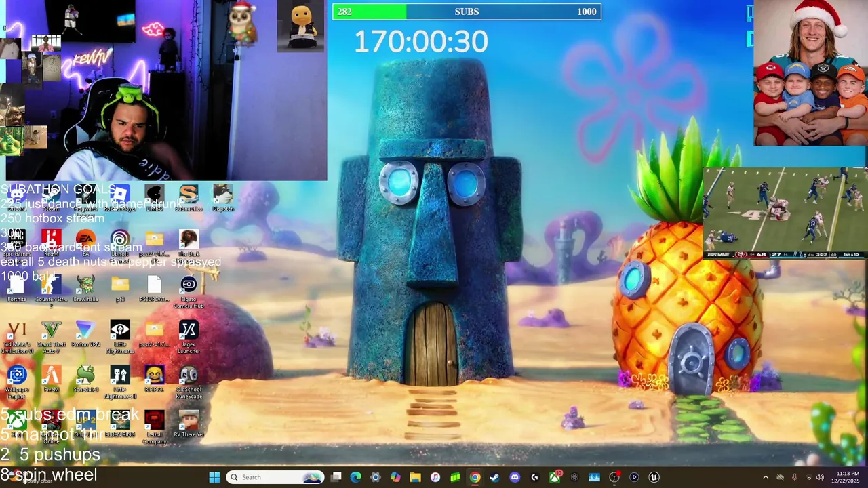Select the Dispatch desktop shortcut
The image size is (868, 488).
[x=223, y=199]
